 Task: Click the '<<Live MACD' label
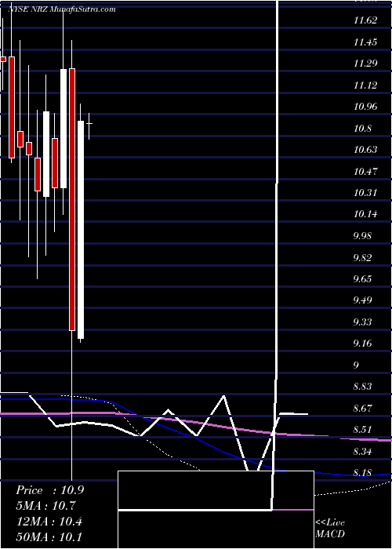330,529
